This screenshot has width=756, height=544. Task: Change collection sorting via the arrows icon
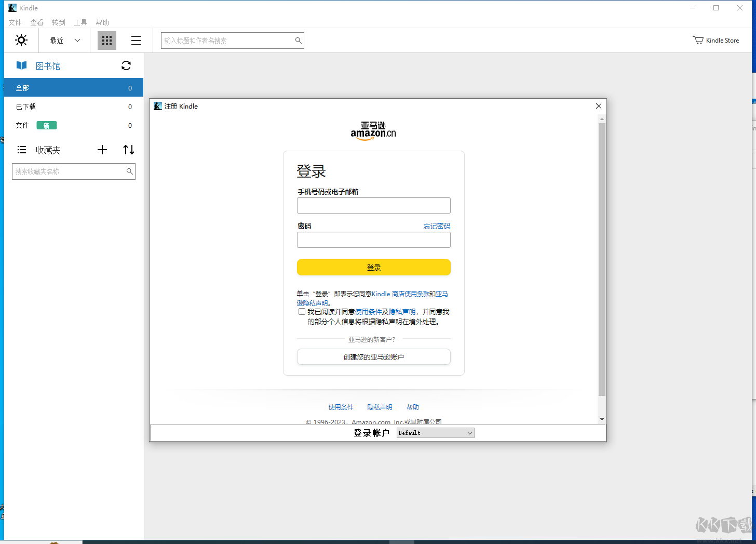pyautogui.click(x=128, y=150)
